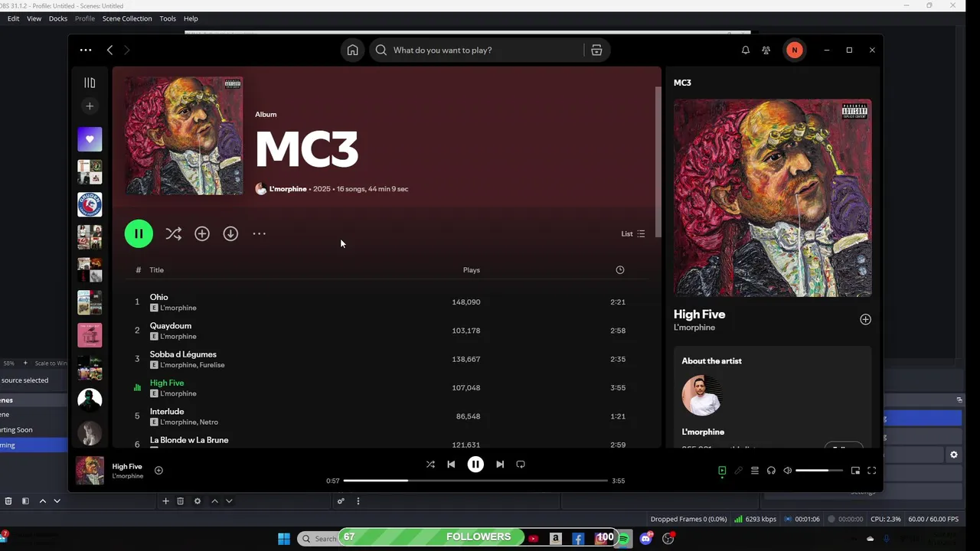
Task: Click the album tracklist scrollbar
Action: (658, 161)
